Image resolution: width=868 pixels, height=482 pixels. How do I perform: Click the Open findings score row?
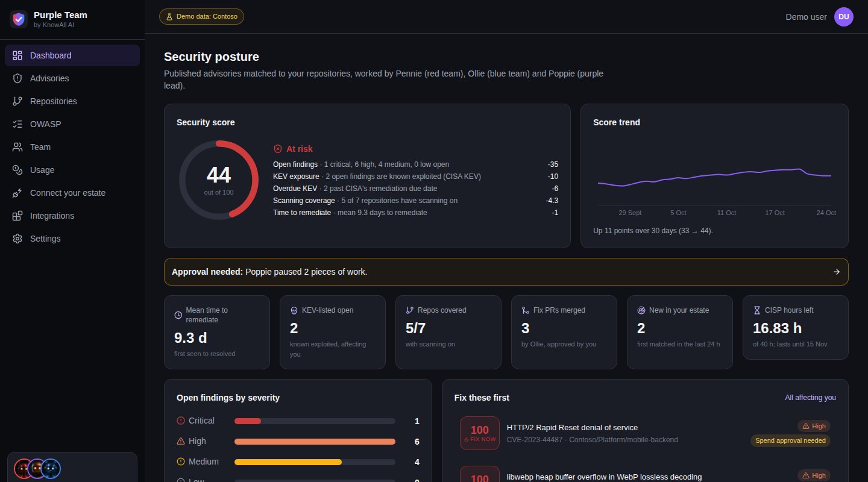415,164
